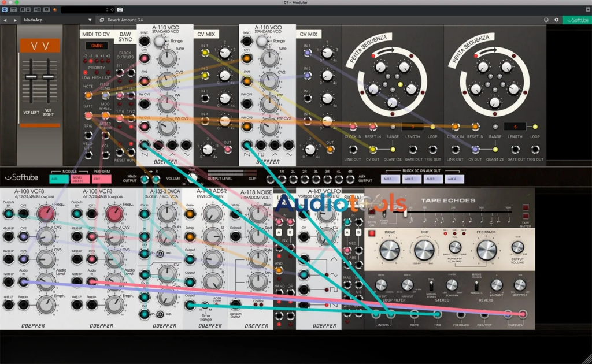
Task: Go to next preset arrow
Action: (15, 20)
